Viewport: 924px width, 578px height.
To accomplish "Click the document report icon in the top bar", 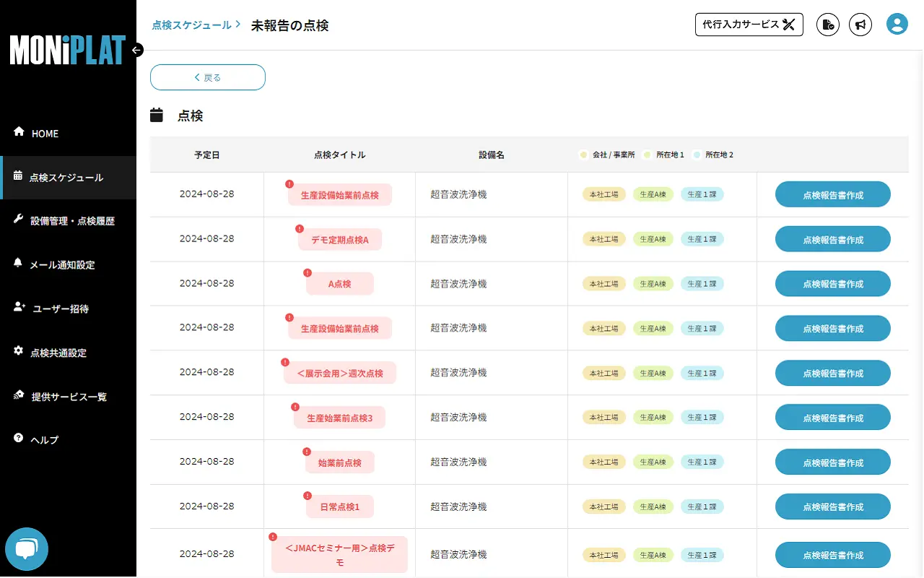I will pos(827,24).
